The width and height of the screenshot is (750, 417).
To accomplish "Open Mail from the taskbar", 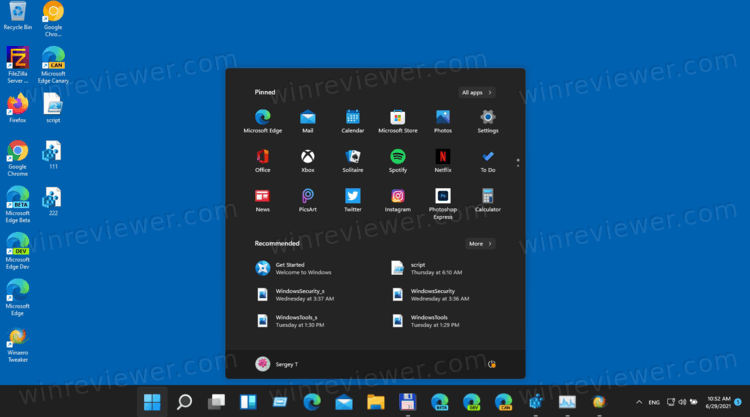I will (x=344, y=402).
